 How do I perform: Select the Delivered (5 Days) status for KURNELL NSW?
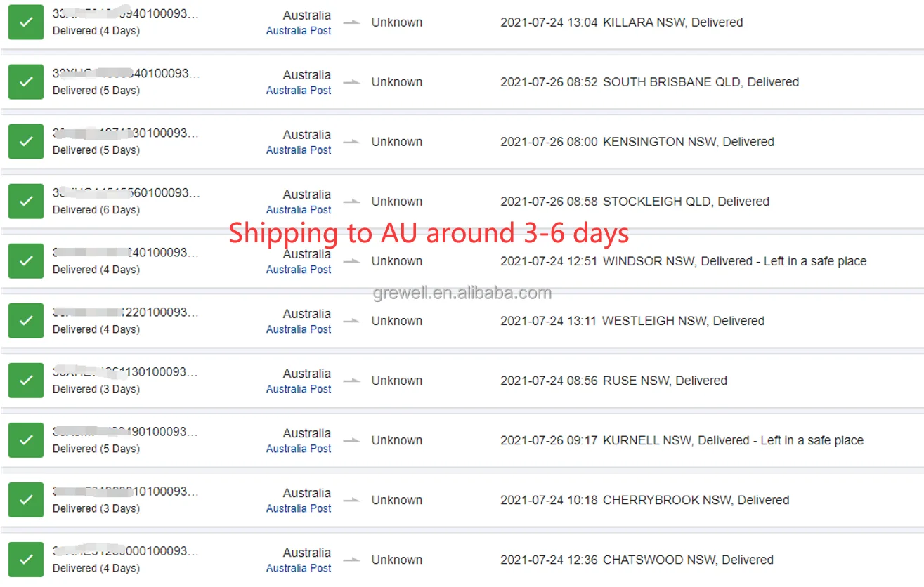click(x=96, y=448)
